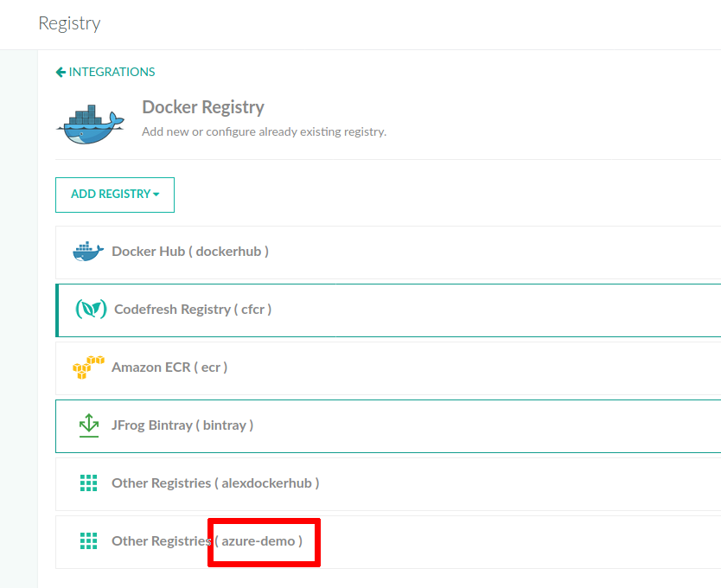Click the grid icon for azure-demo registry
The width and height of the screenshot is (721, 588).
coord(87,541)
